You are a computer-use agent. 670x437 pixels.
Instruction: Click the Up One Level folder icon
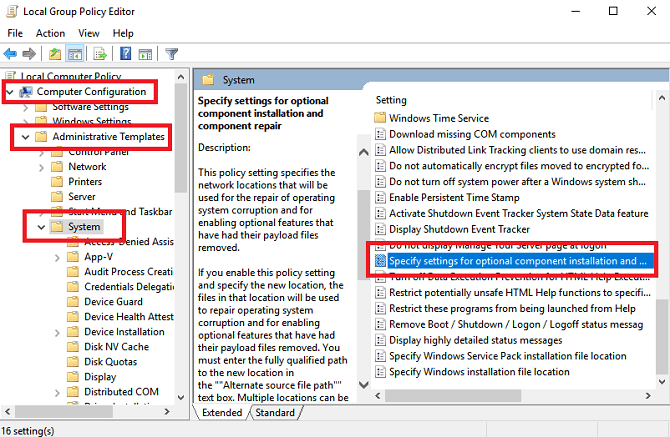click(56, 54)
